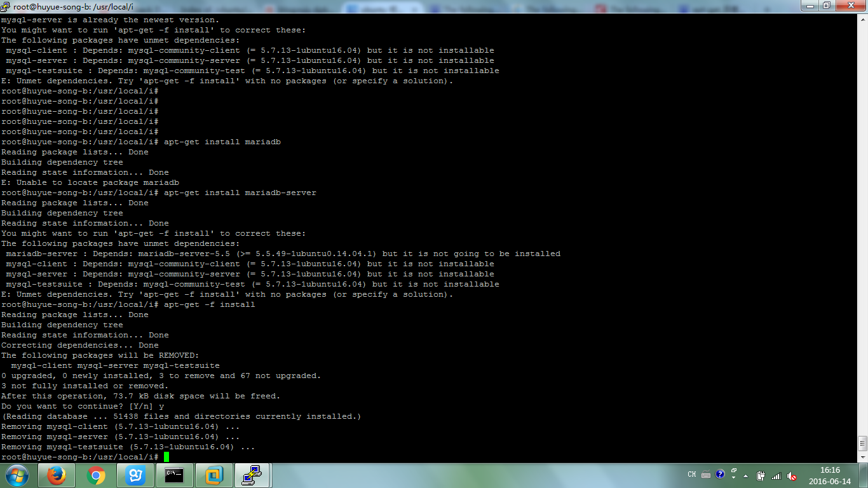Viewport: 868px width, 488px height.
Task: Click the 'apt-get -f install' command line
Action: [x=210, y=304]
